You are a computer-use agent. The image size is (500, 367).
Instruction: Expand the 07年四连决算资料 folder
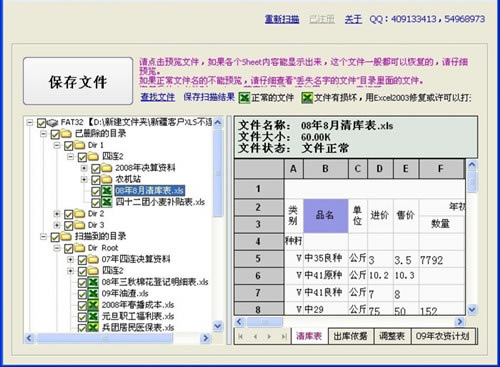tap(70, 259)
